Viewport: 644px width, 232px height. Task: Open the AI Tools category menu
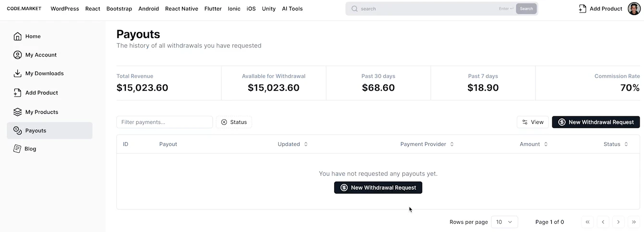tap(292, 9)
